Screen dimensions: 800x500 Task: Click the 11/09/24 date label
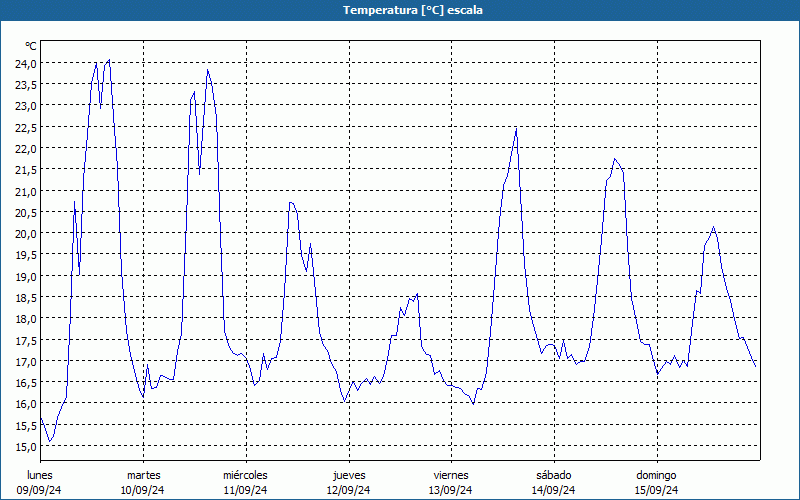click(x=245, y=490)
